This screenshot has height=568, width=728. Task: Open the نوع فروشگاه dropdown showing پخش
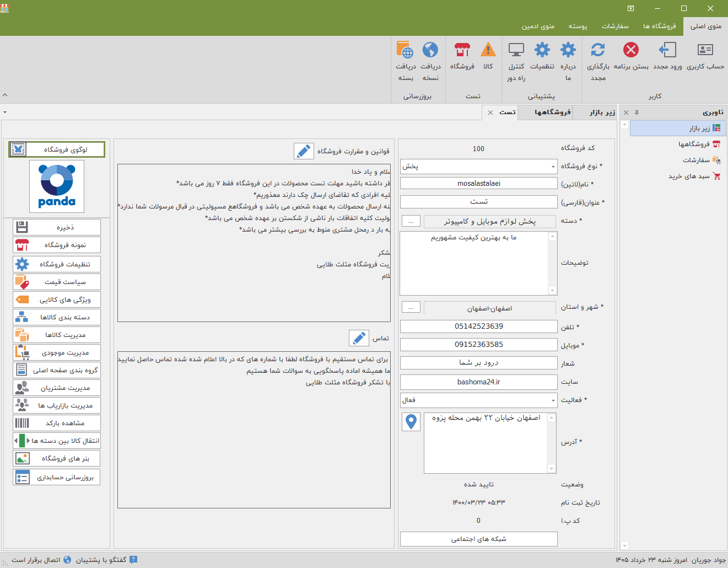479,166
